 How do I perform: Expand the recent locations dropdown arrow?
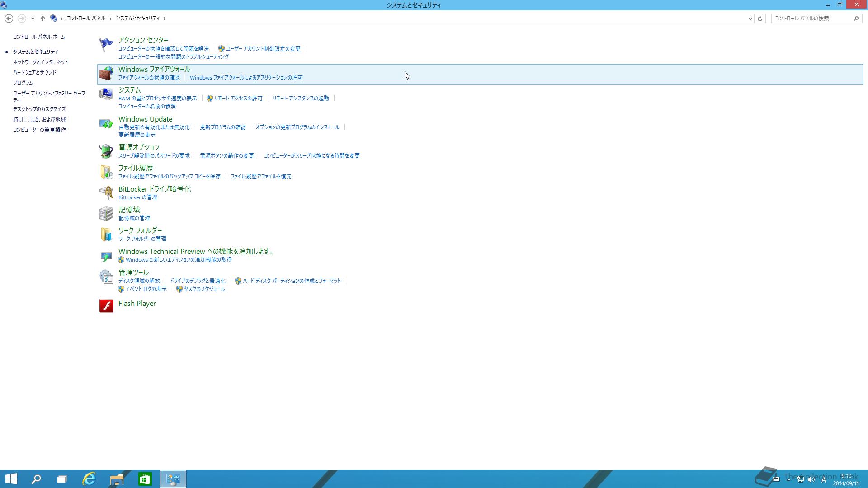click(33, 19)
